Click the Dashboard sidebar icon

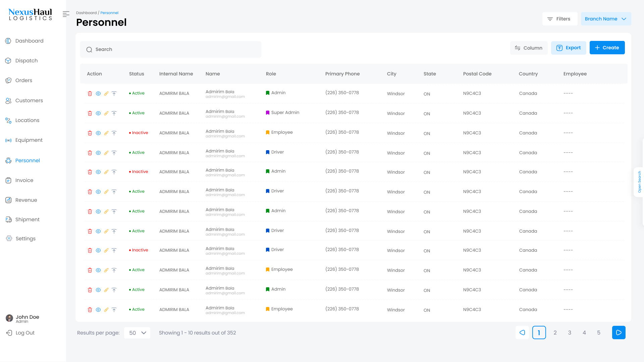point(8,41)
